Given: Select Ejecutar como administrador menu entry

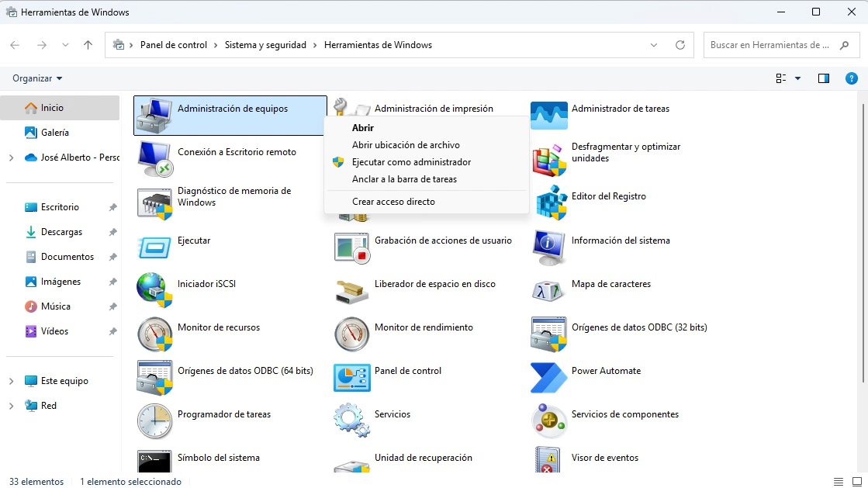Looking at the screenshot, I should point(427,162).
